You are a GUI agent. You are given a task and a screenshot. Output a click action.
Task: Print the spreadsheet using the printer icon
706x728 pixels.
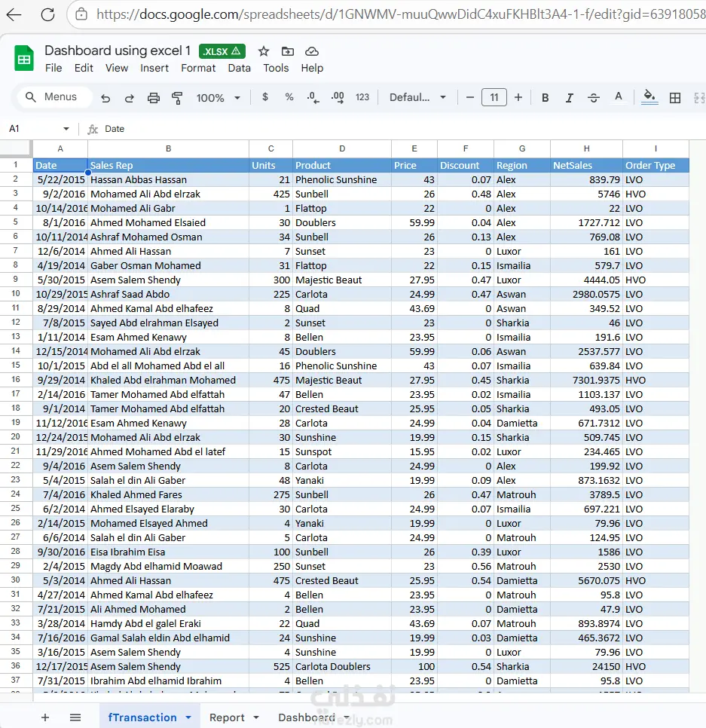(154, 98)
